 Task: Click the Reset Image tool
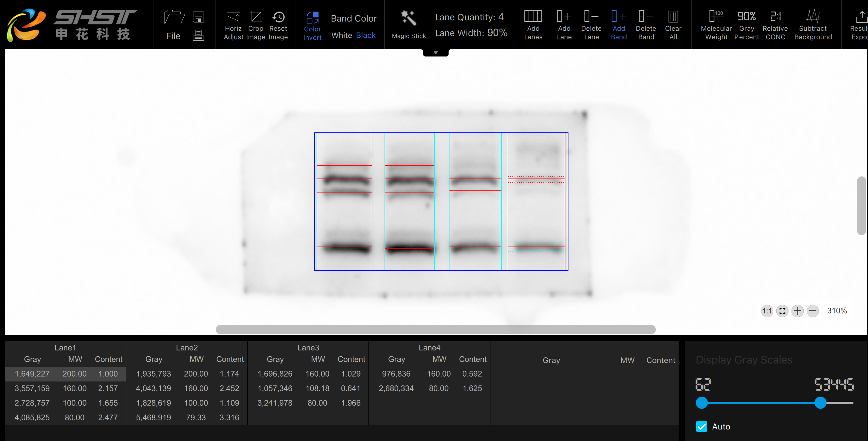[279, 22]
